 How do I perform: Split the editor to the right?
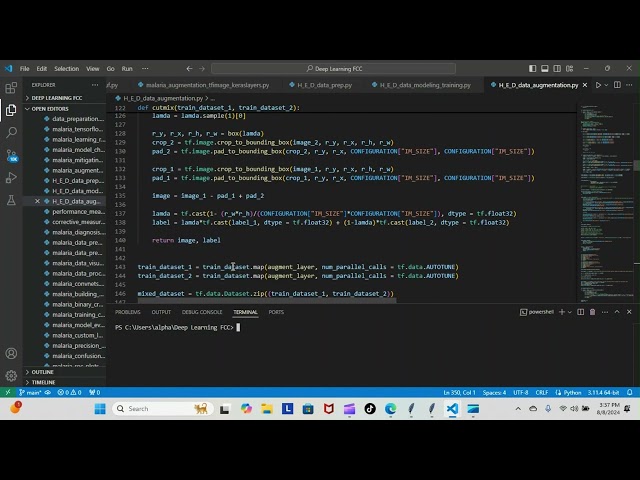coord(617,85)
